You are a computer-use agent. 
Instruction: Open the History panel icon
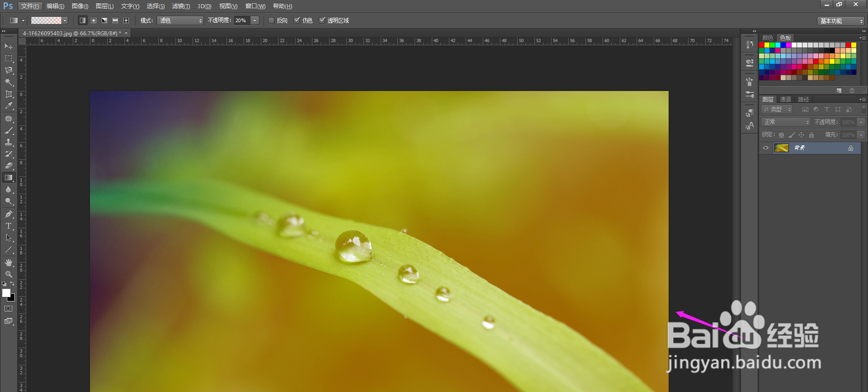750,44
